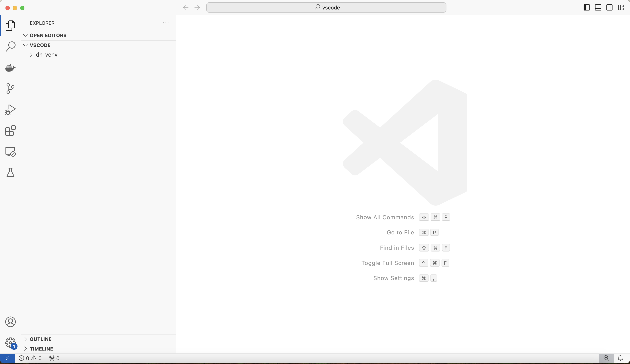Open notifications bell in status bar
Screen dimensions: 630x364
(x=620, y=358)
